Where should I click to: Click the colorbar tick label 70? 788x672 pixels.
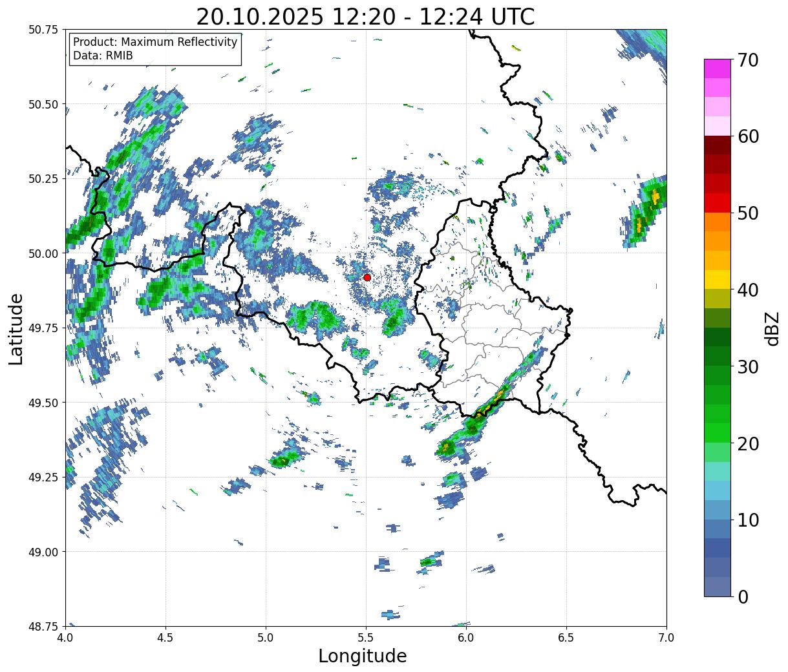point(748,59)
